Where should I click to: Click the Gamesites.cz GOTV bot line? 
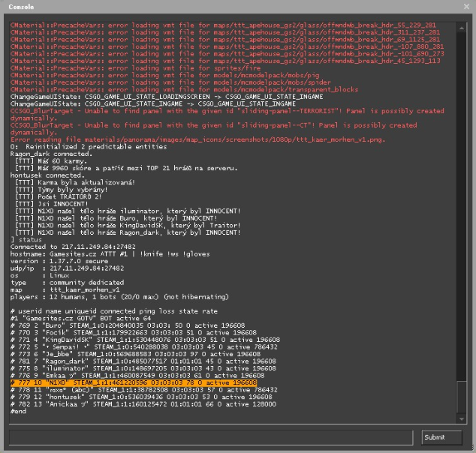(68, 319)
